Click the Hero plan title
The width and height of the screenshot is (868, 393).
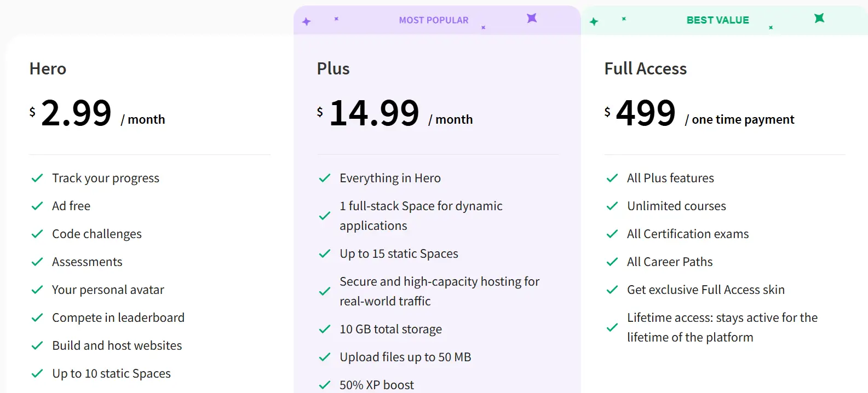click(48, 69)
